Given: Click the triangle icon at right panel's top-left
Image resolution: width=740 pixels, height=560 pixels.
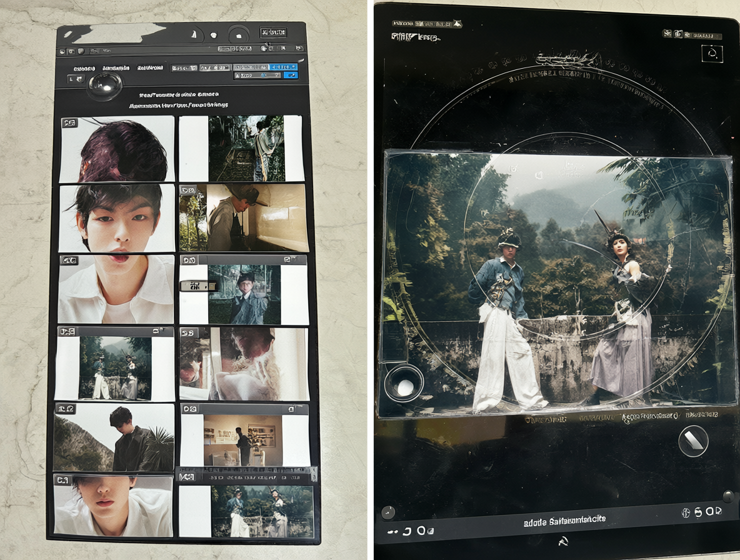Looking at the screenshot, I should (457, 23).
